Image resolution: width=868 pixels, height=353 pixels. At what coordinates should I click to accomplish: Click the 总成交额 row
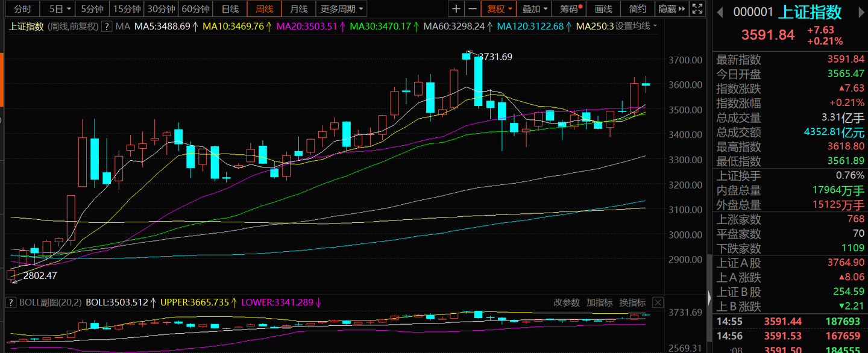pyautogui.click(x=790, y=133)
